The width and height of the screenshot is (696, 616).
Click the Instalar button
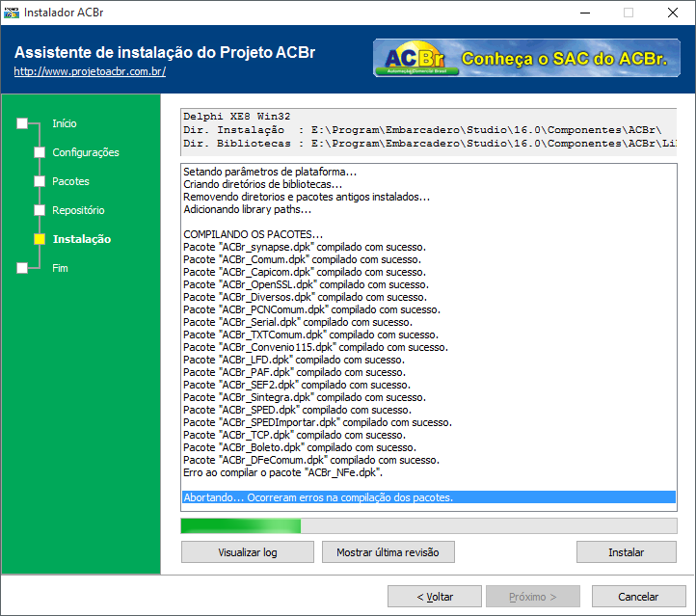click(627, 552)
